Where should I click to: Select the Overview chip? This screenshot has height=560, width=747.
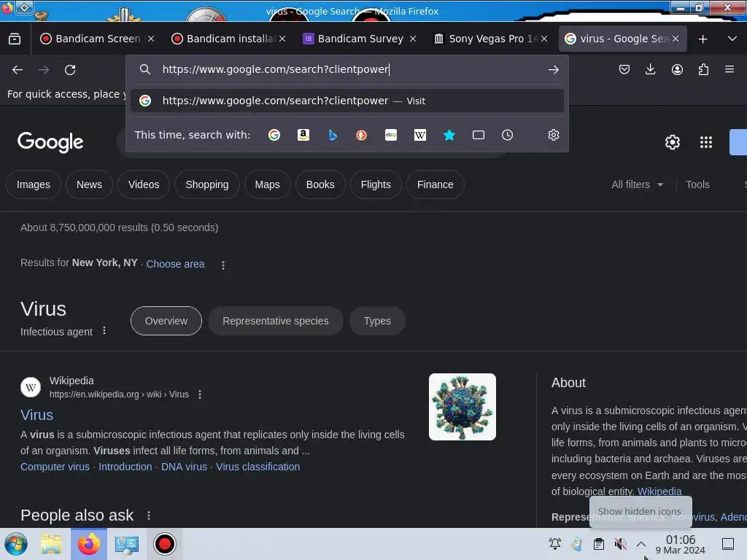166,321
